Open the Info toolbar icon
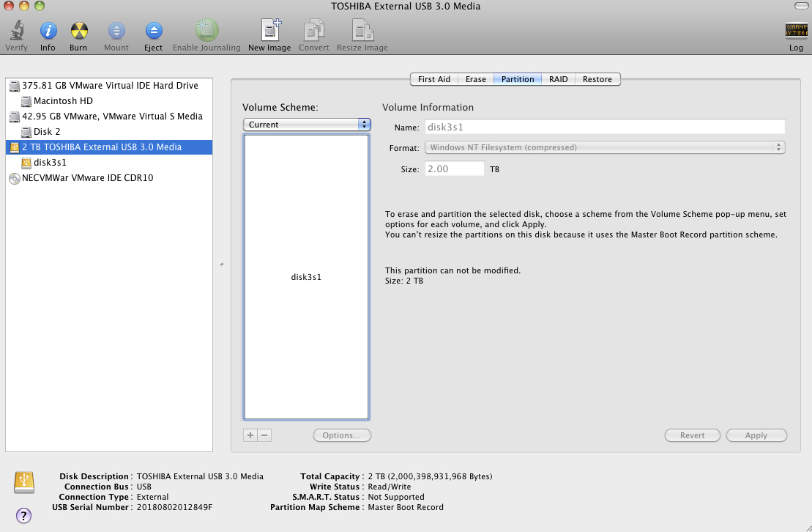Screen dimensions: 812x532 point(48,31)
